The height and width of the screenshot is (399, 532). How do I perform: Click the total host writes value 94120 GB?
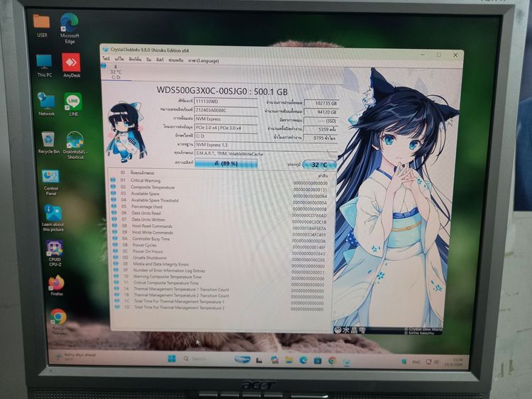click(321, 111)
